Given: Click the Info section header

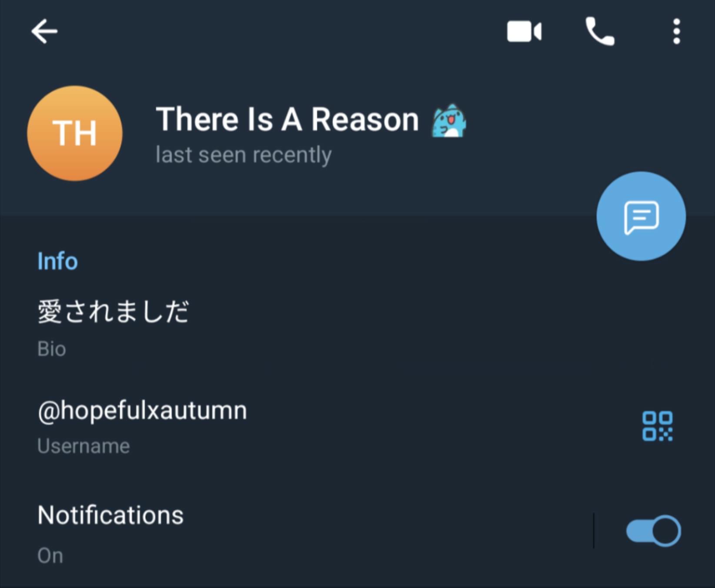Looking at the screenshot, I should tap(57, 261).
